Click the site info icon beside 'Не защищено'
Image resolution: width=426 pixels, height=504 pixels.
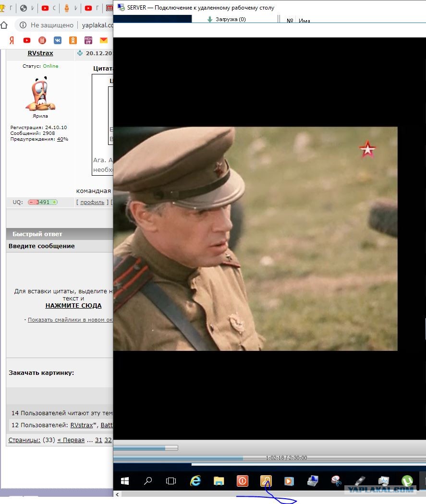click(x=23, y=25)
